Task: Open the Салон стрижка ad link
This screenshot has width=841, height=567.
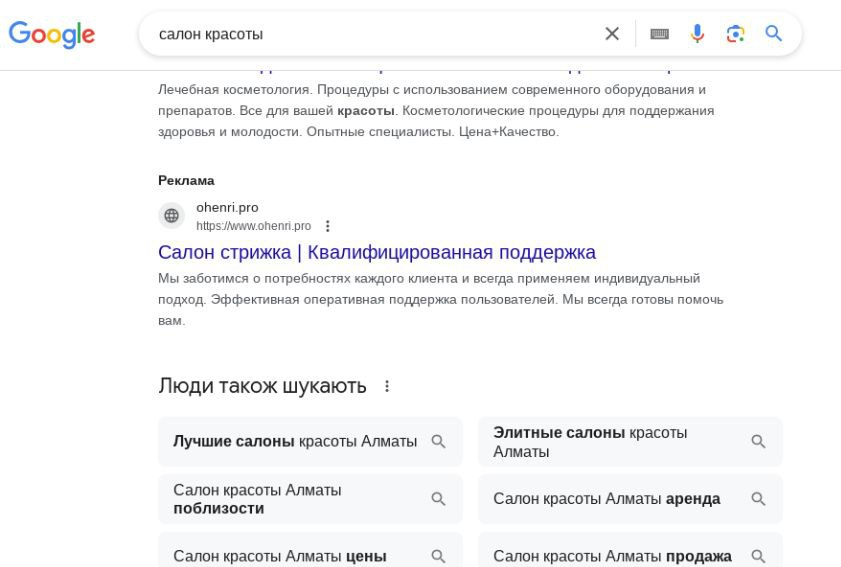Action: click(377, 252)
